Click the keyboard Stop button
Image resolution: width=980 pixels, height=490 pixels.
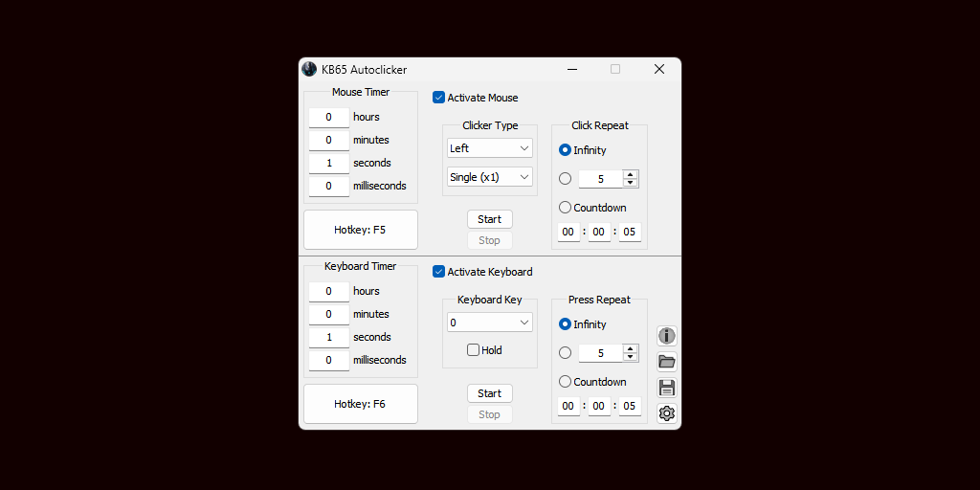tap(489, 414)
